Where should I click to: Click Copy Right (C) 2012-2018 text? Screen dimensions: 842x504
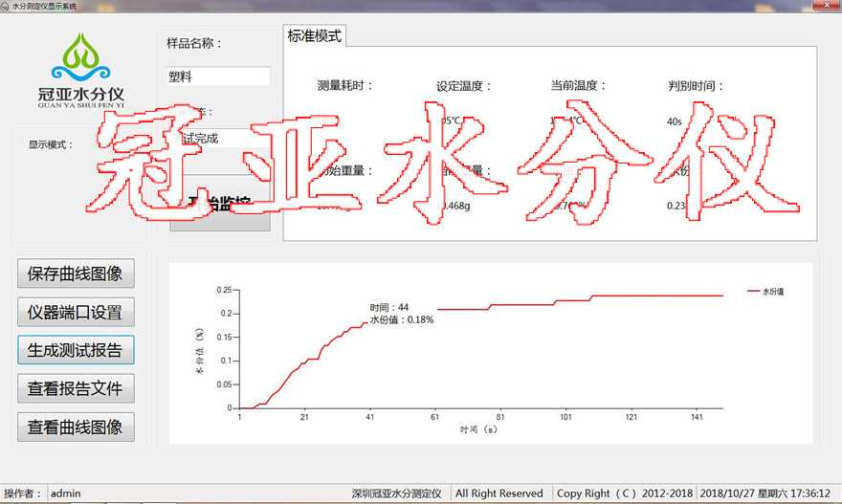[625, 493]
